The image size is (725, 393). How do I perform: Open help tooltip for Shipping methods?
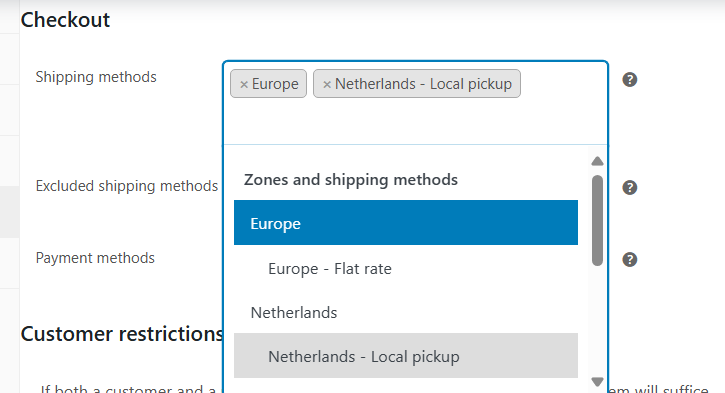point(630,80)
